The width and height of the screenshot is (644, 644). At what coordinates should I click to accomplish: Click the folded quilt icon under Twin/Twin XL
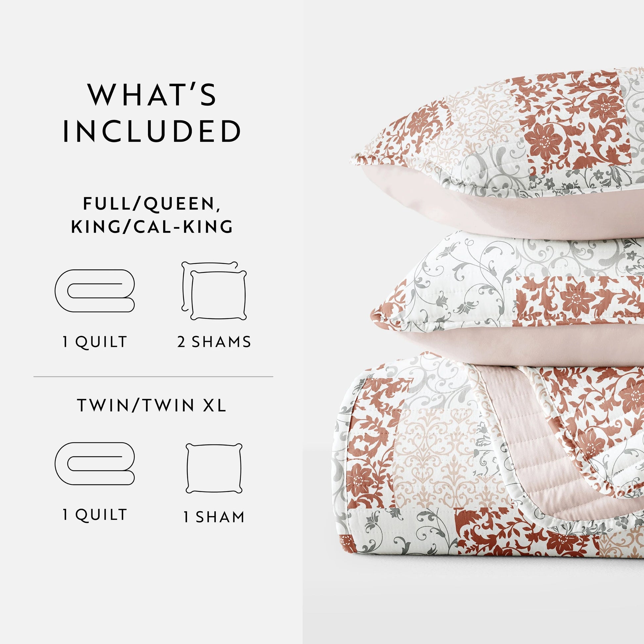95,464
